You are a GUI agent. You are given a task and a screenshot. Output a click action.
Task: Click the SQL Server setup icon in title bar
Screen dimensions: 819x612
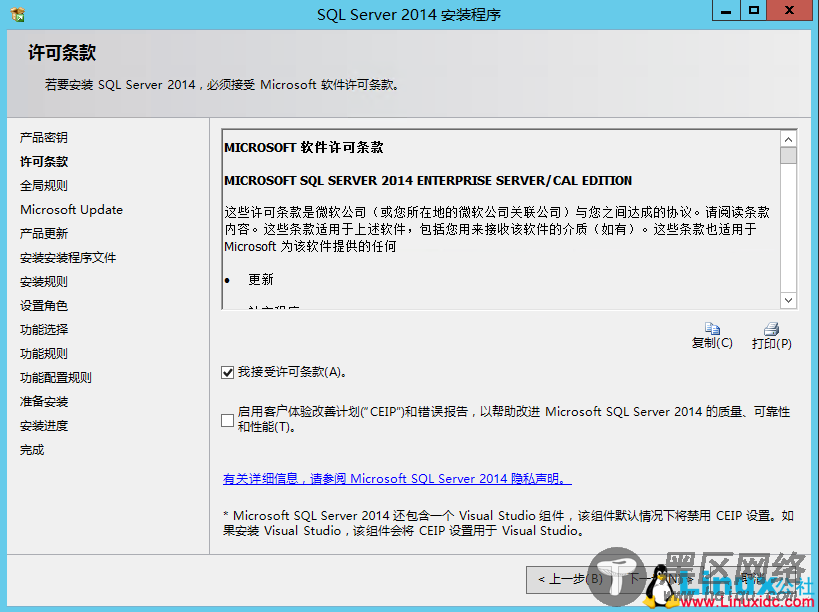pyautogui.click(x=18, y=14)
